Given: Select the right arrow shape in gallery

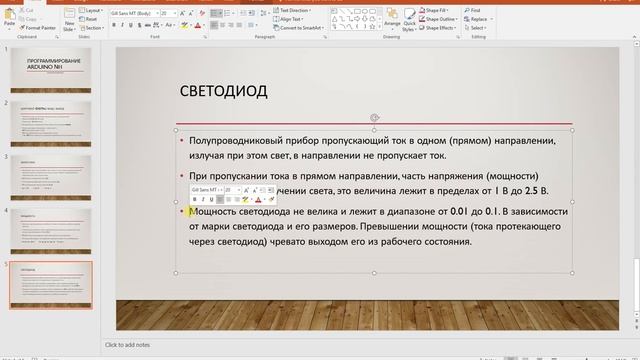Looking at the screenshot, I should (358, 19).
